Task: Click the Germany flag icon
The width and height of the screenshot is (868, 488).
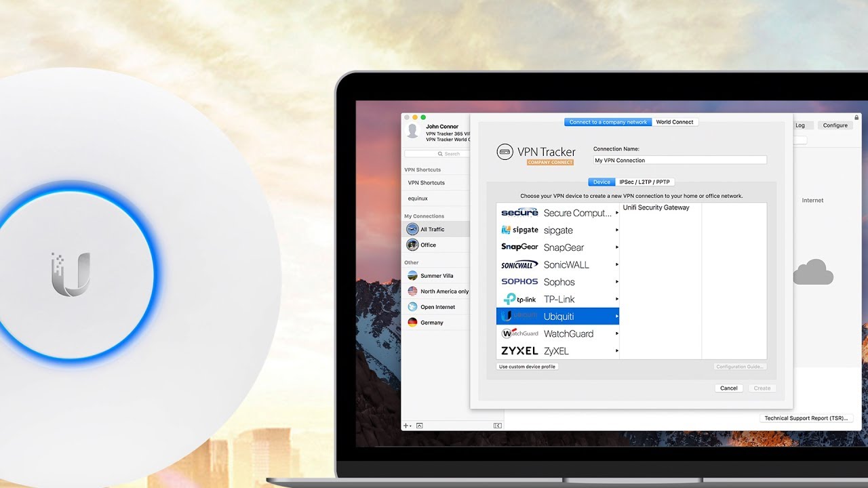Action: tap(412, 323)
